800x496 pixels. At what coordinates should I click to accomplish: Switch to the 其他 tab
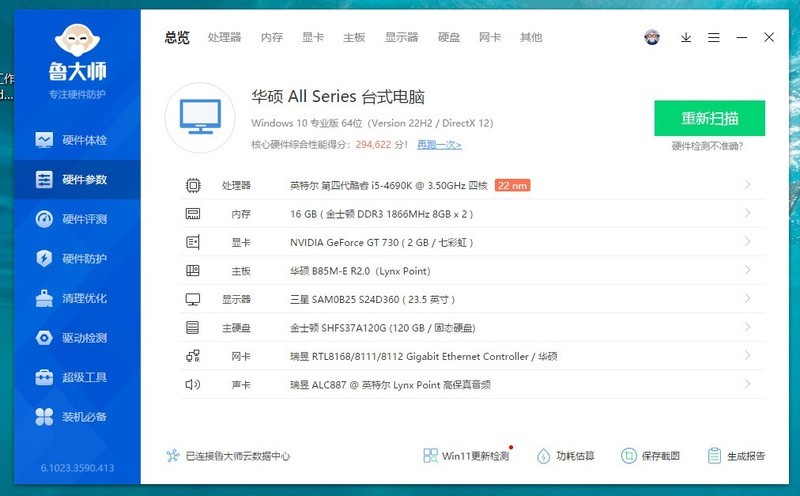click(531, 37)
